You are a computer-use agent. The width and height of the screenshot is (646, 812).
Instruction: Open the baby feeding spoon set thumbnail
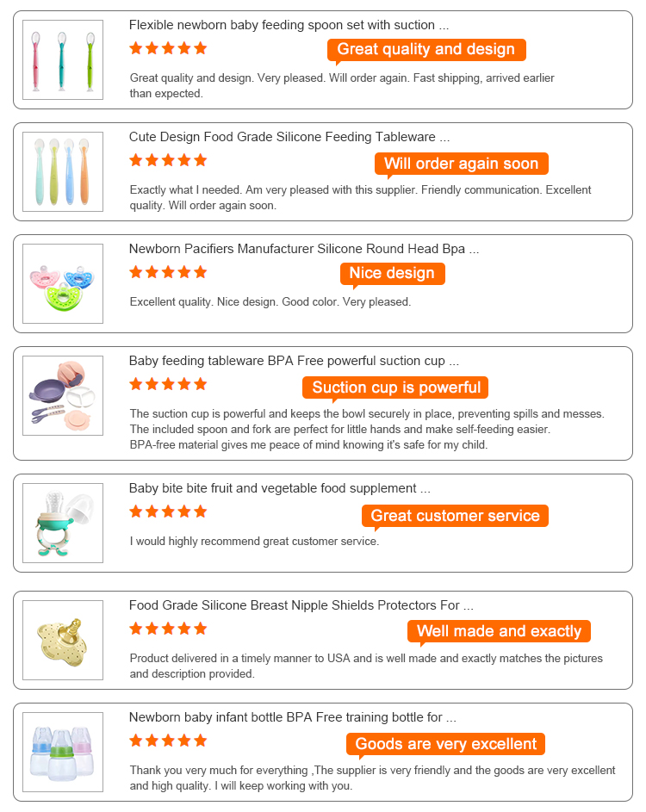(x=63, y=60)
